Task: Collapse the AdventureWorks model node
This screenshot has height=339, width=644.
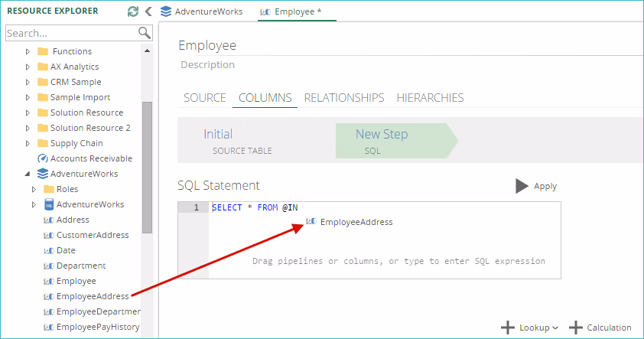Action: pos(28,174)
